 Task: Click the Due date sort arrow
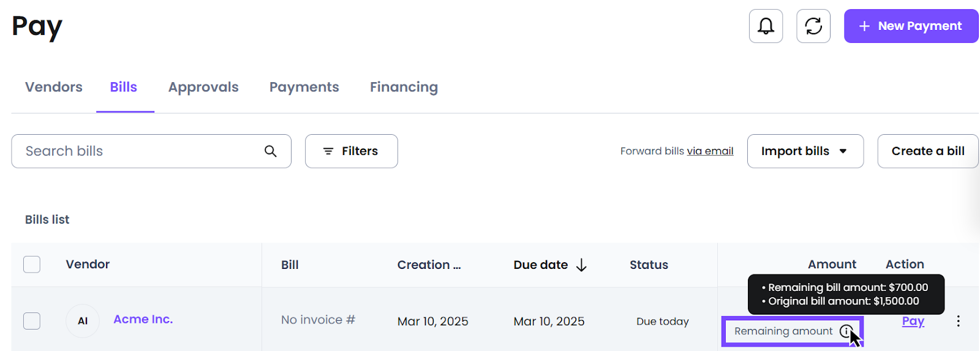582,265
